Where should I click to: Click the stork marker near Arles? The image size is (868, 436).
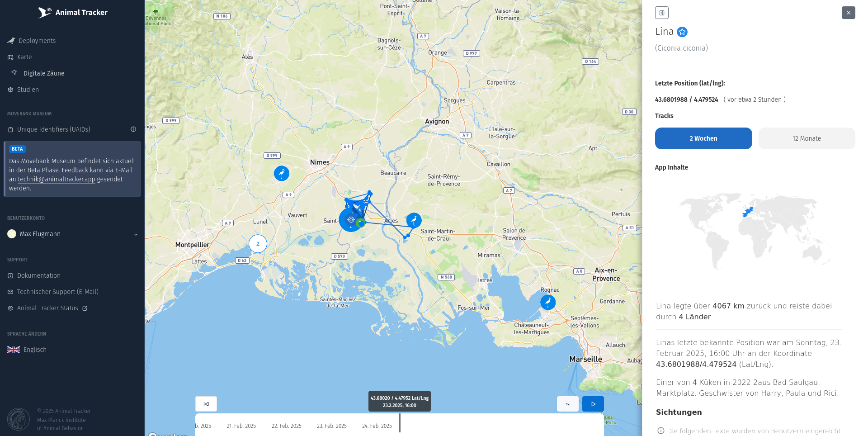pos(414,220)
